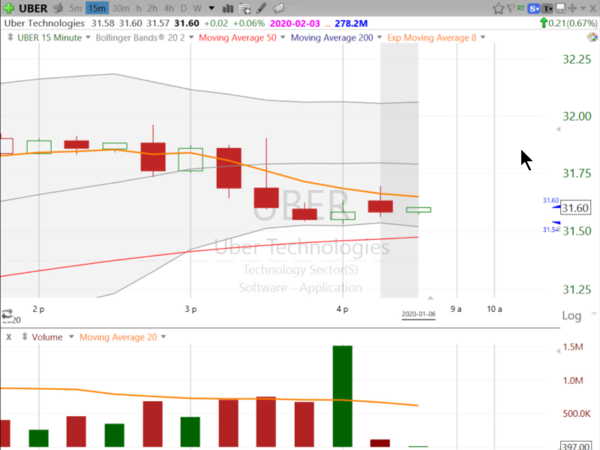Expand the Moving Average 200 dropdown arrow
This screenshot has height=450, width=600.
click(380, 38)
